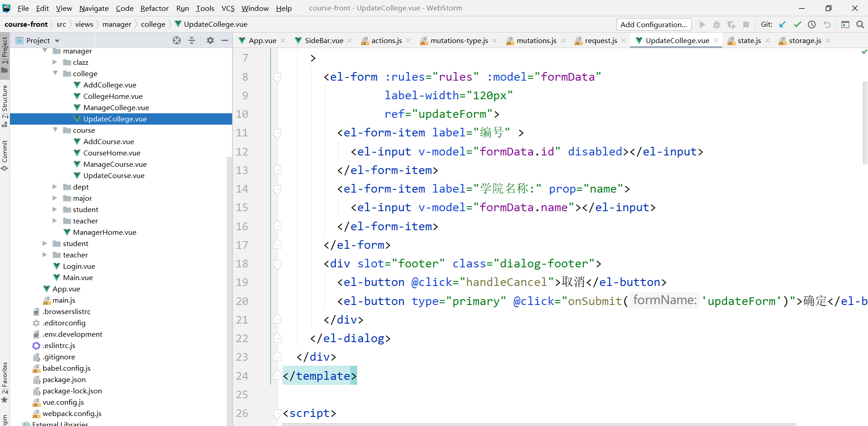The width and height of the screenshot is (868, 426).
Task: Switch to the mutations.js tab
Action: coord(536,40)
